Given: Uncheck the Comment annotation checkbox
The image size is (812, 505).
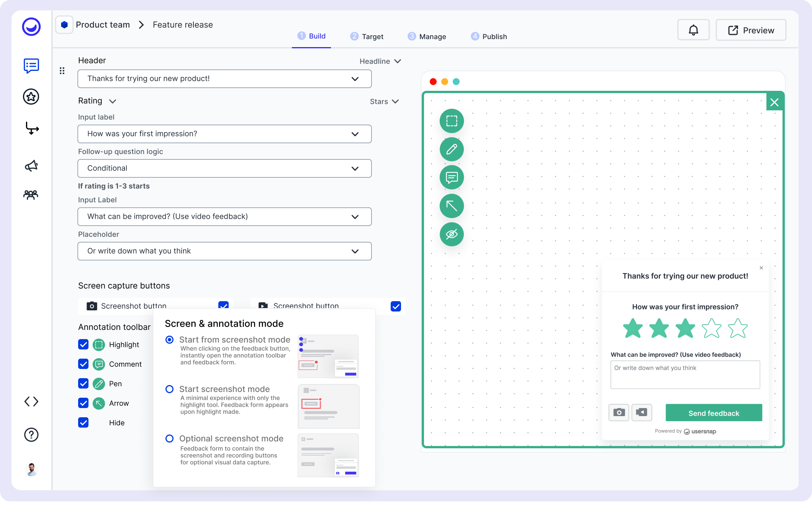Looking at the screenshot, I should 83,364.
